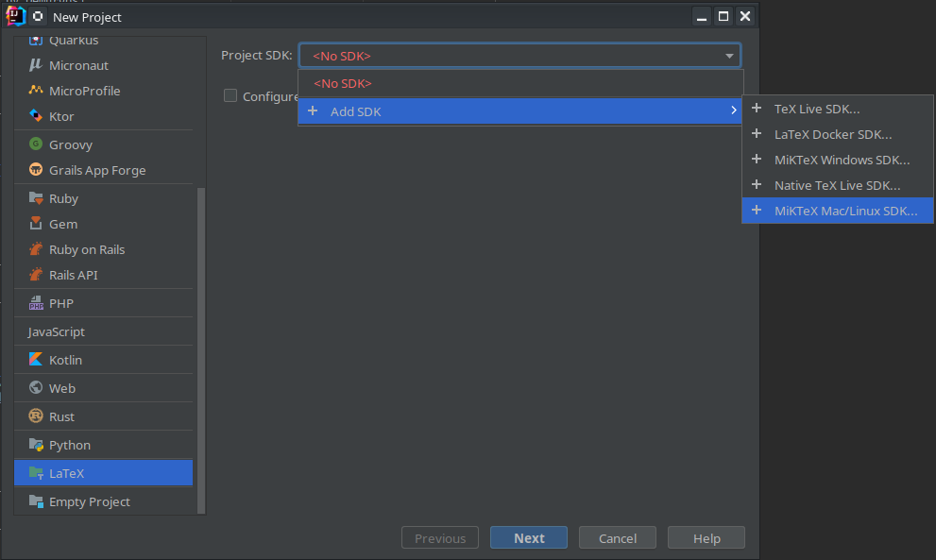Click plus icon next to MiKTeX Windows SDK
The width and height of the screenshot is (936, 560).
pos(757,160)
